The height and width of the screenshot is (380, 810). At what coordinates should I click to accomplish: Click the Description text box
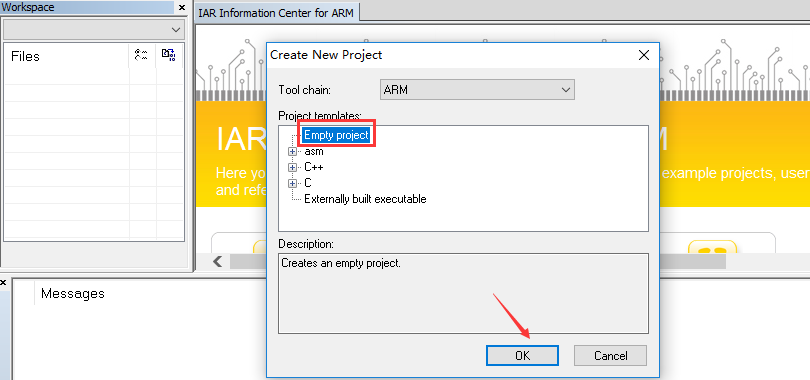(463, 293)
